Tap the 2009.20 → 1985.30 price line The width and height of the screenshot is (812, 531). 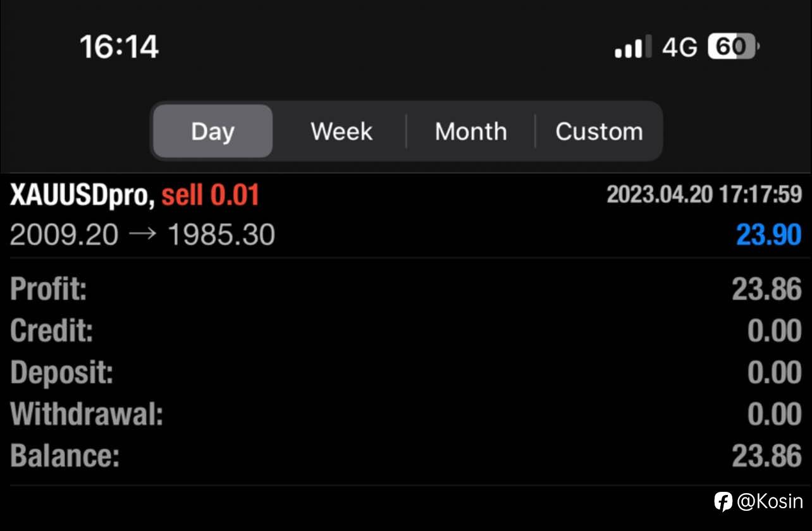coord(142,235)
